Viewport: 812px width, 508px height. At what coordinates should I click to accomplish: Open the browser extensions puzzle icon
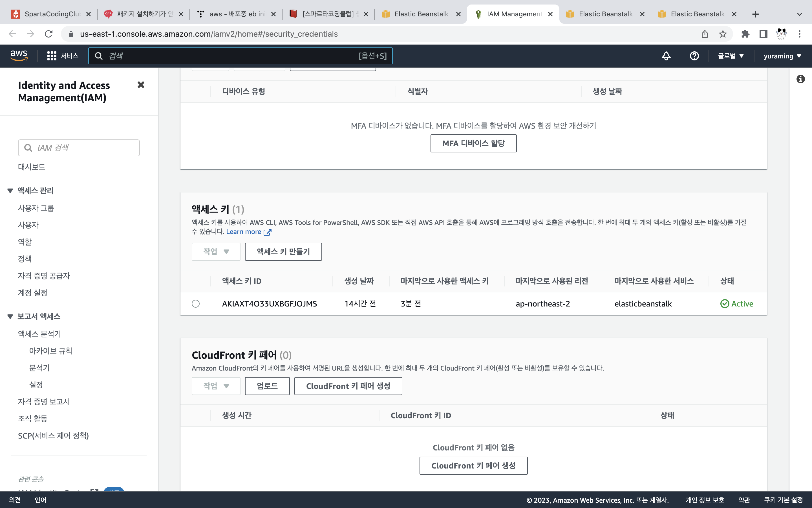[x=745, y=34]
